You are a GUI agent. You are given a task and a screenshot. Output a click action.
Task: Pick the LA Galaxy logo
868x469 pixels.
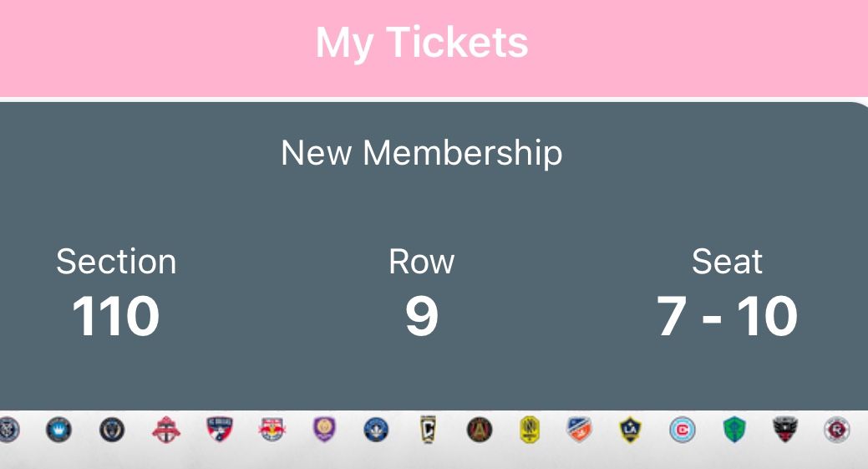(631, 430)
